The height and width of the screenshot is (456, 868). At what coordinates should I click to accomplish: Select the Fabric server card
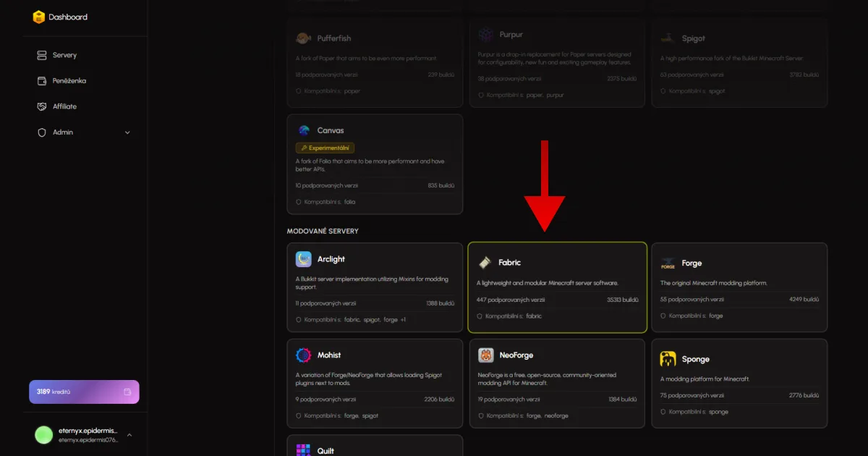tap(557, 287)
